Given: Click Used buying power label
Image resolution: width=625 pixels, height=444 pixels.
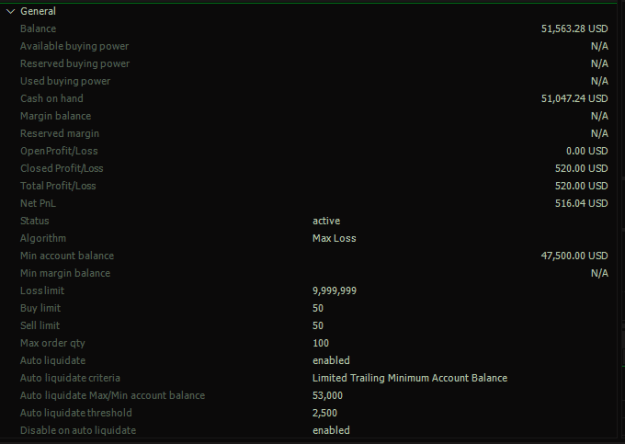Looking at the screenshot, I should point(65,81).
